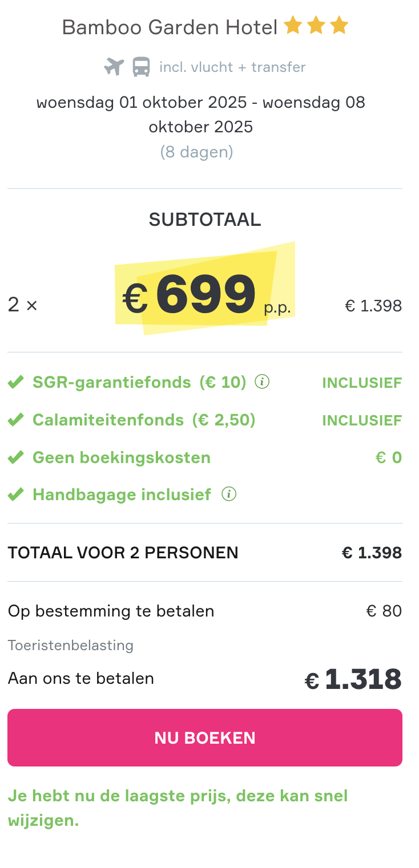Show info for Handbagage inclusief
The width and height of the screenshot is (419, 868).
click(229, 494)
